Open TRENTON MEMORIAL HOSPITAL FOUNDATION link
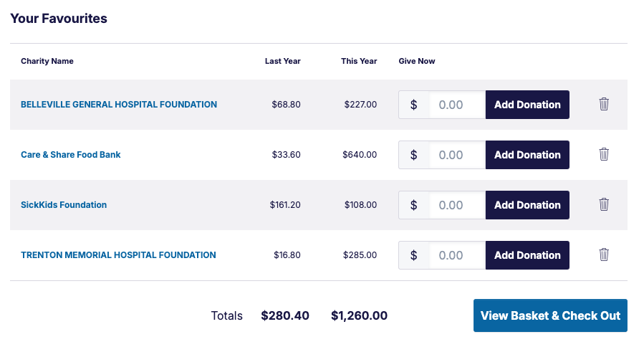Screen dimensions: 644x347 (118, 255)
